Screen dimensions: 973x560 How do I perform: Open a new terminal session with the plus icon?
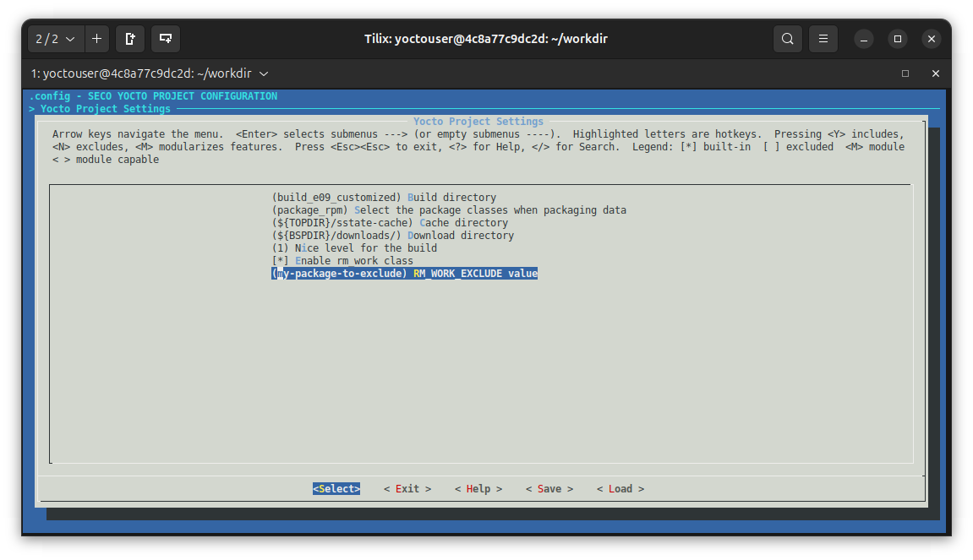[x=96, y=39]
